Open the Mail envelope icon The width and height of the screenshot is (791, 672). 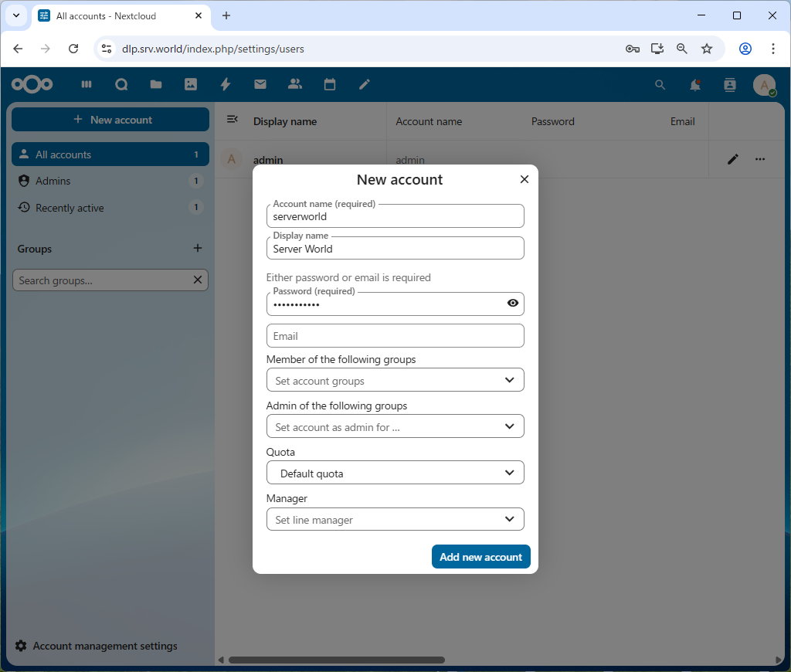click(260, 85)
